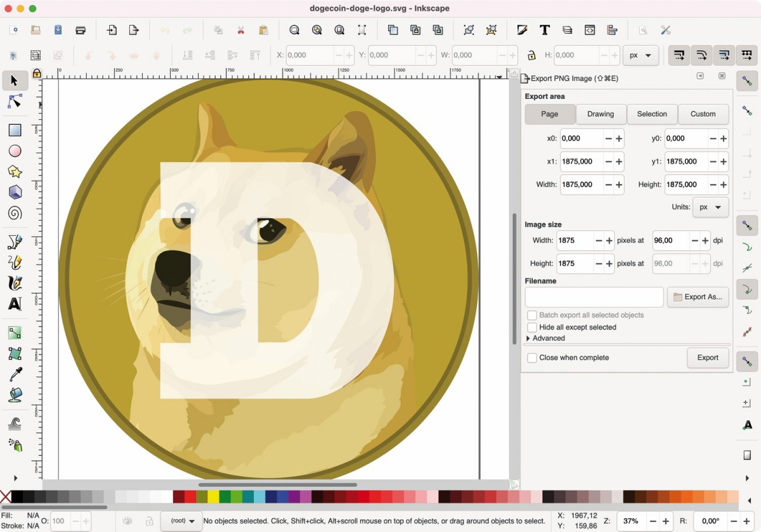761x532 pixels.
Task: Click the Filename input field
Action: coord(594,297)
